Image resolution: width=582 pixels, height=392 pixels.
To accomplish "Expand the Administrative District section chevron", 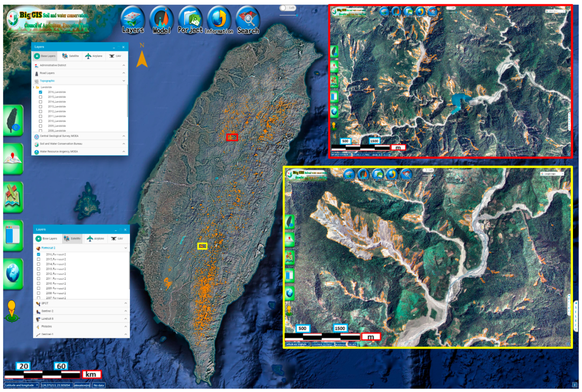I will [x=124, y=65].
